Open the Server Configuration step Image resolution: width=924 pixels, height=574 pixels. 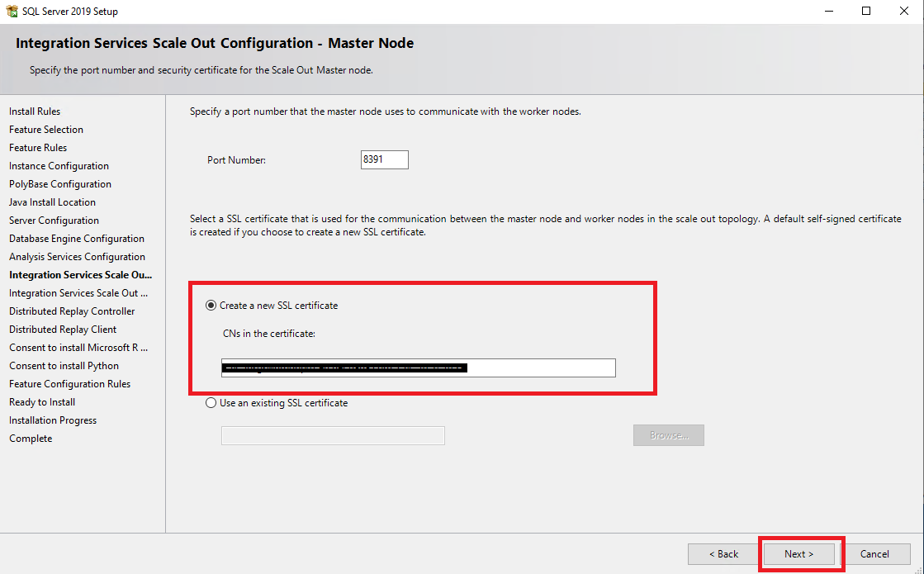tap(54, 221)
